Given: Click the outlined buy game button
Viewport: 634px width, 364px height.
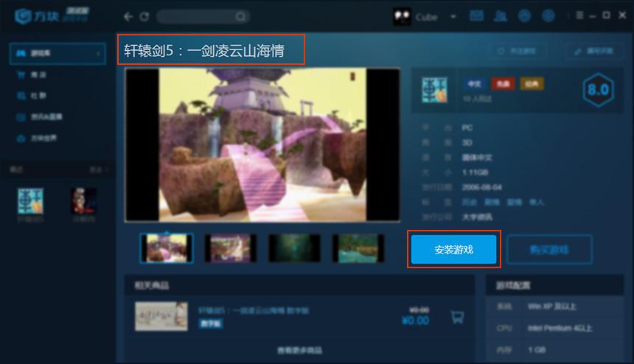Looking at the screenshot, I should pos(549,250).
